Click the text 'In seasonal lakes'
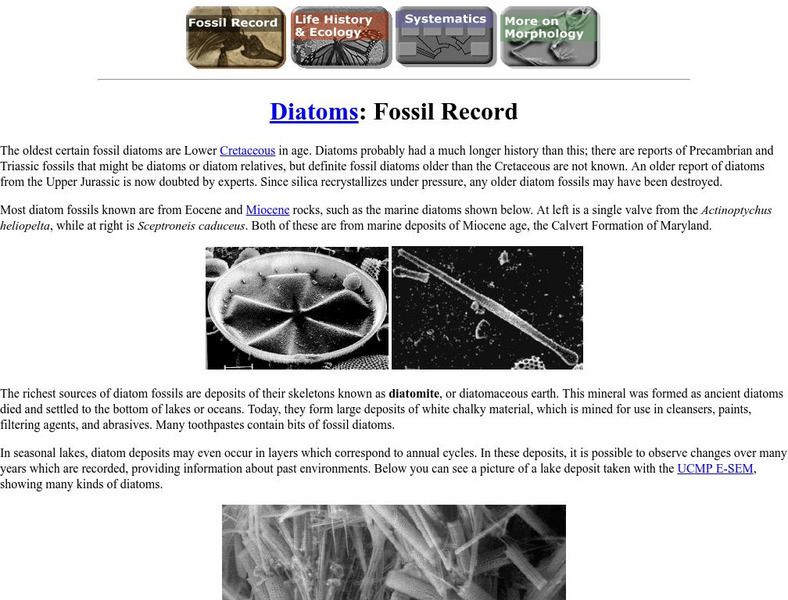This screenshot has width=788, height=600. tap(44, 453)
